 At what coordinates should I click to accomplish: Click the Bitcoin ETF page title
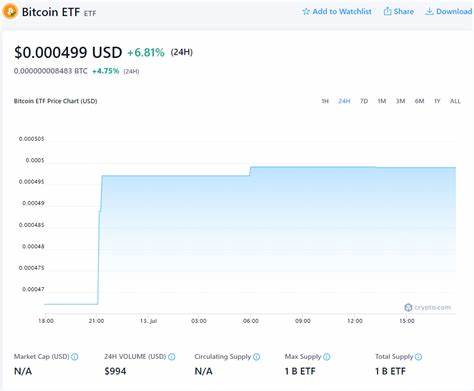[x=51, y=12]
